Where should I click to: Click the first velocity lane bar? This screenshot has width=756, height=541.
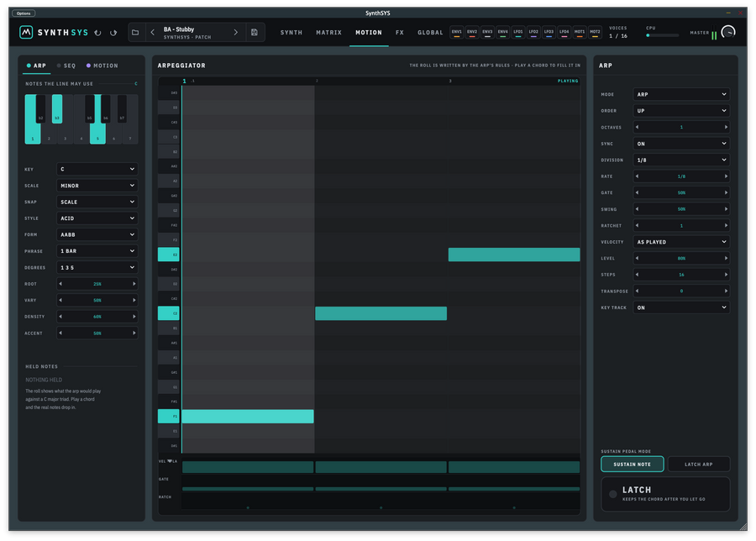(x=248, y=467)
